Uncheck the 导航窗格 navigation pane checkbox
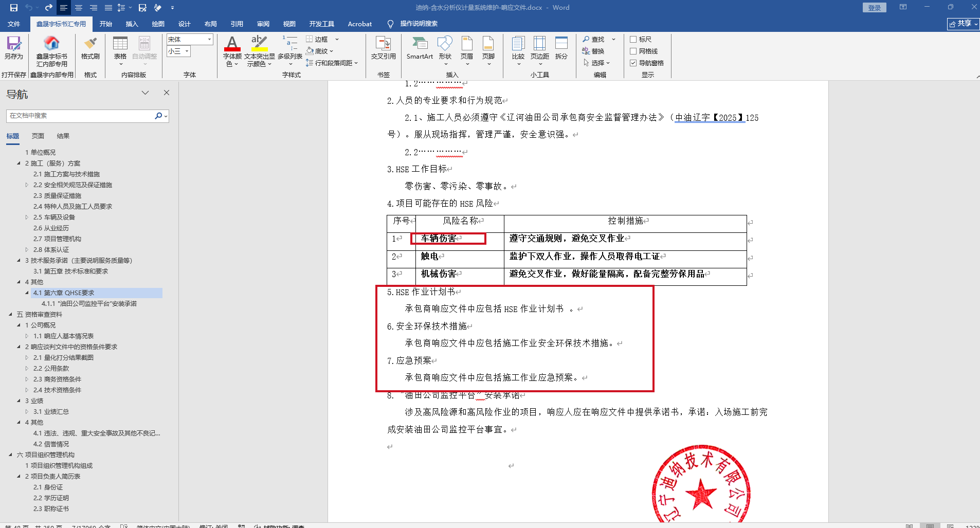 (633, 63)
